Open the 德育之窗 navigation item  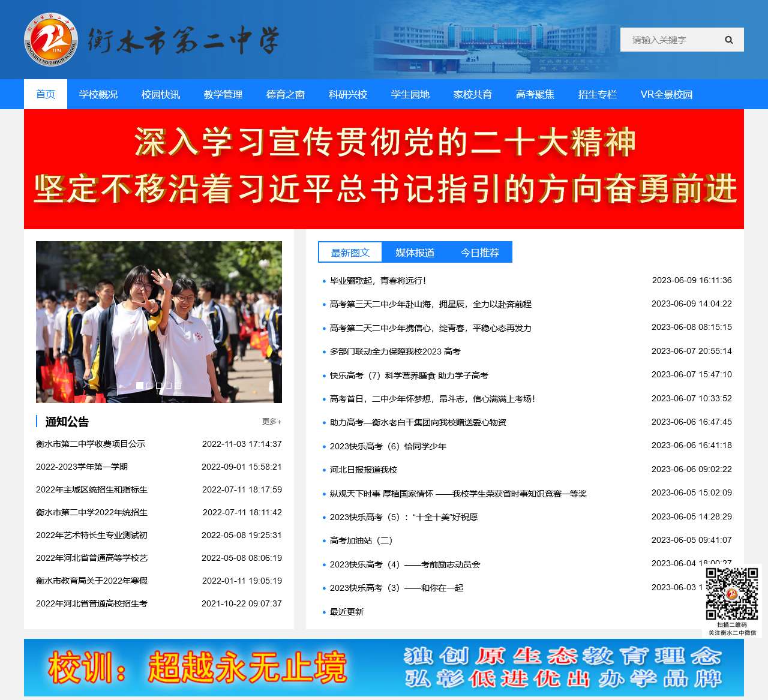[x=286, y=94]
